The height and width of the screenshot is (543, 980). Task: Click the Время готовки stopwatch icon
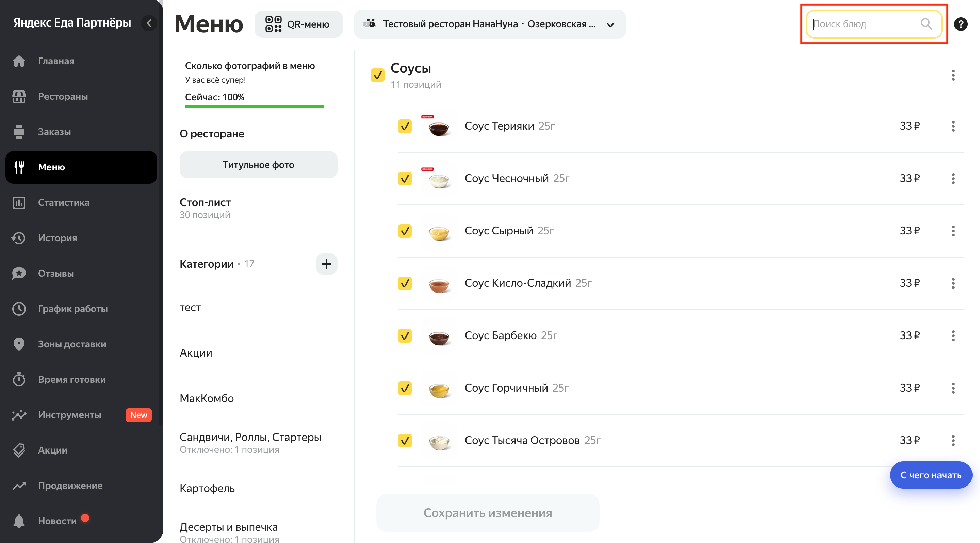coord(19,379)
